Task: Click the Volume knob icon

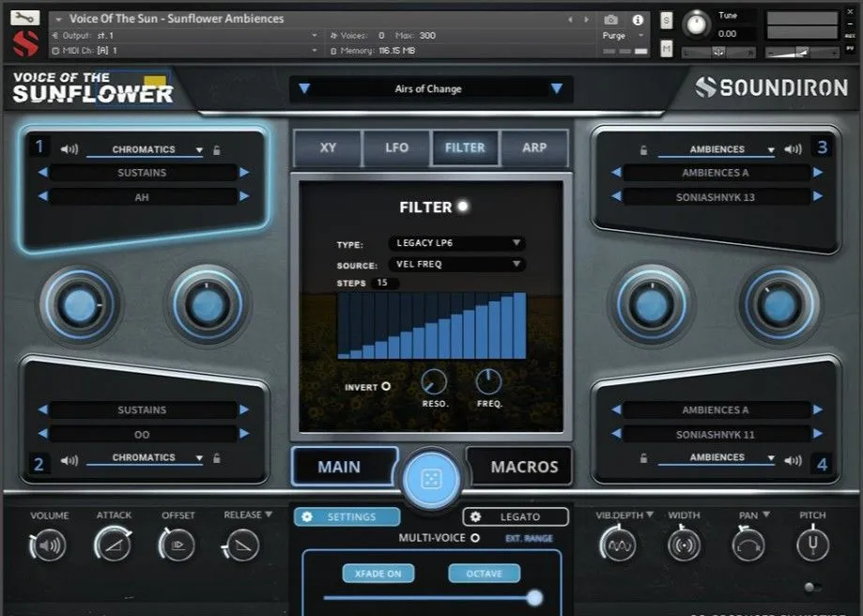Action: point(48,545)
